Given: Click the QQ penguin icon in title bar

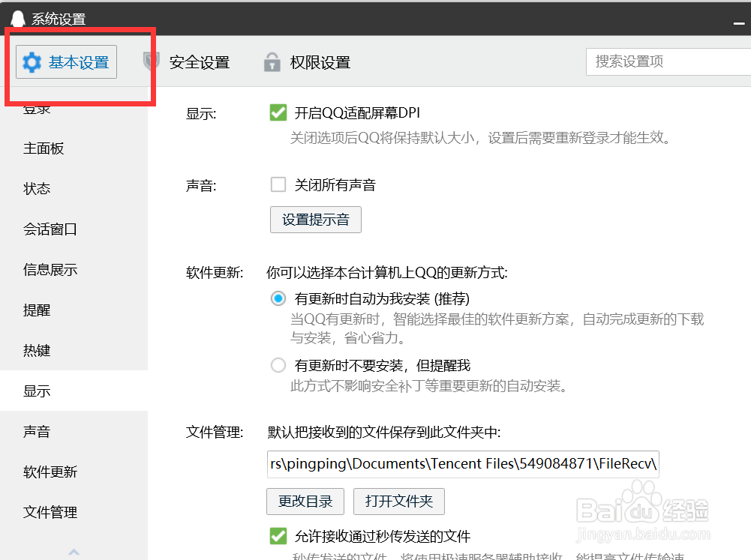Looking at the screenshot, I should 18,19.
